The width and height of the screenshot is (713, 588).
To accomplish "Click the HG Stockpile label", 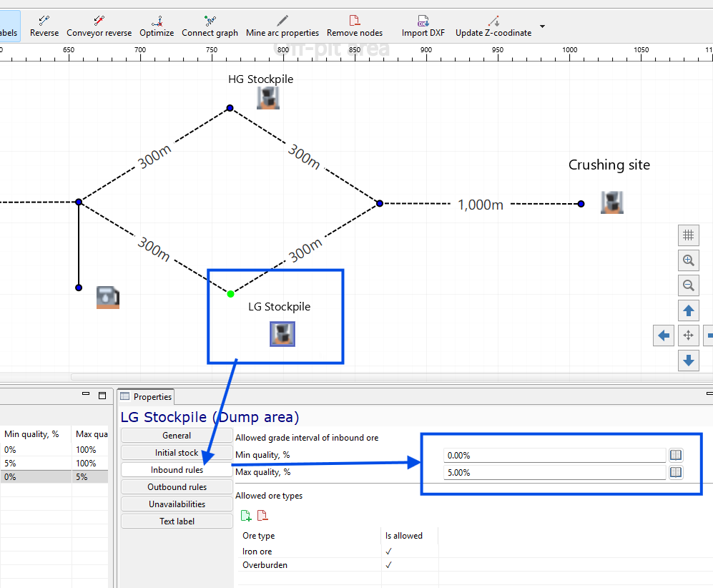I will point(260,79).
